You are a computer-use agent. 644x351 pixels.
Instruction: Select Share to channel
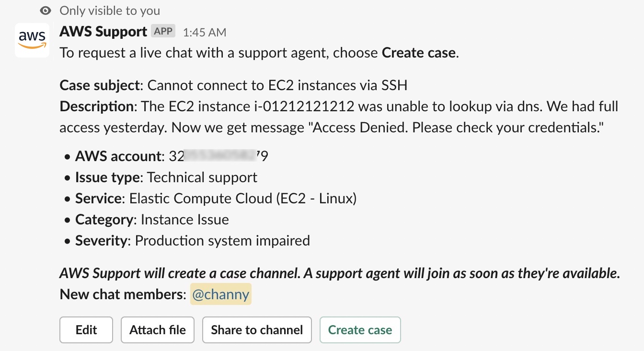click(257, 330)
